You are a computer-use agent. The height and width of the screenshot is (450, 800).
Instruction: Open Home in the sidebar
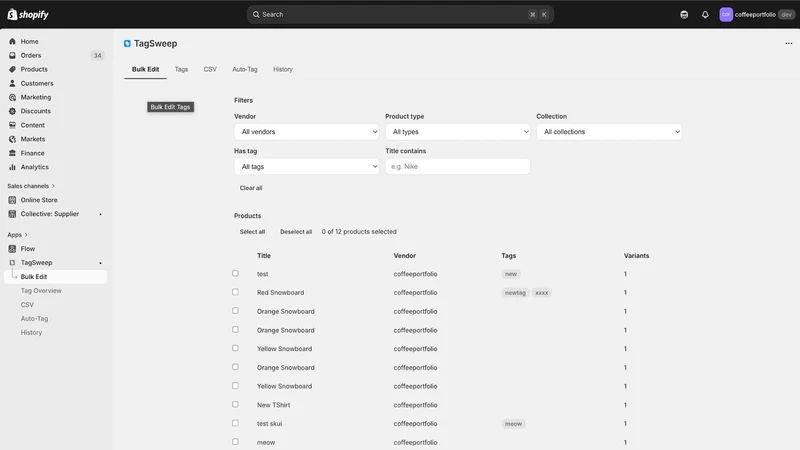pos(29,41)
